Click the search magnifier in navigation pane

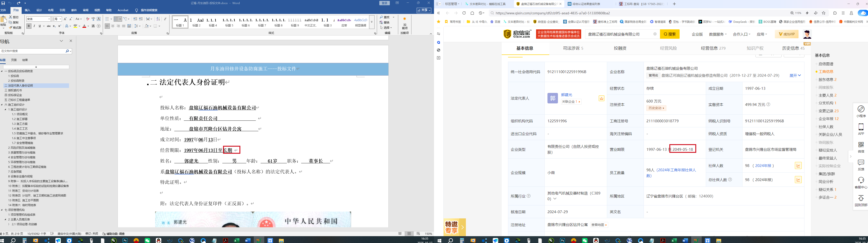tap(67, 51)
